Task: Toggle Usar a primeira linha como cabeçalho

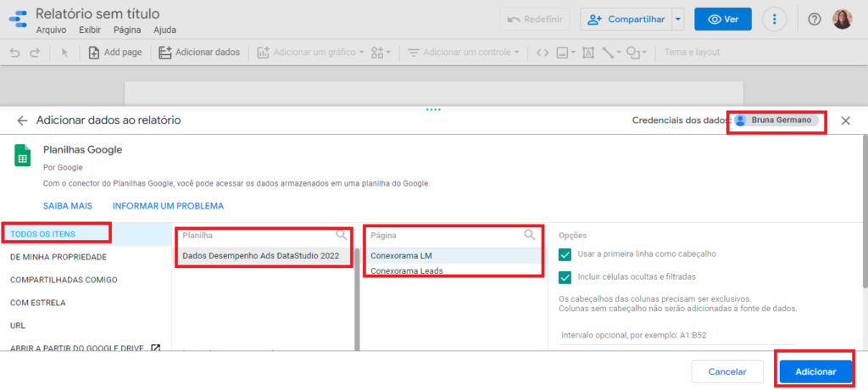Action: (x=565, y=254)
